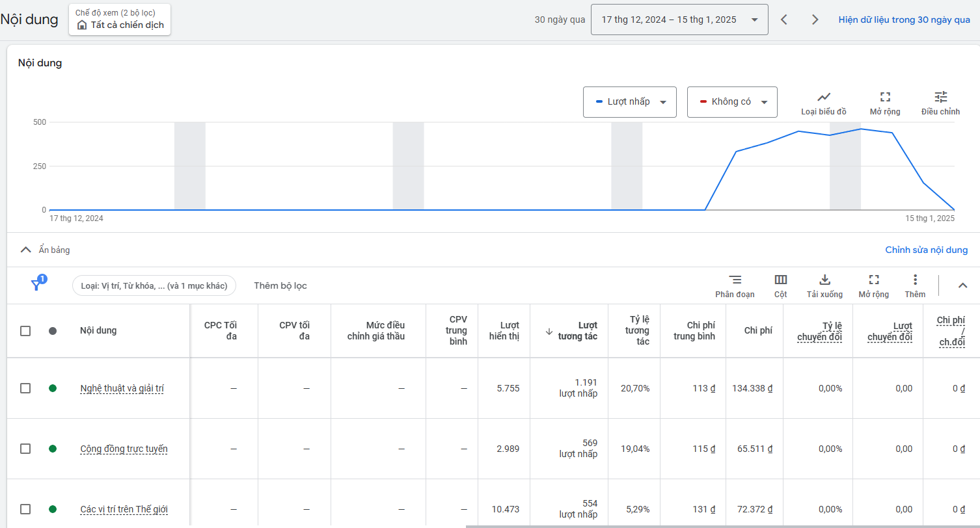Tick the select-all checkbox in table header
980x528 pixels.
click(x=25, y=331)
